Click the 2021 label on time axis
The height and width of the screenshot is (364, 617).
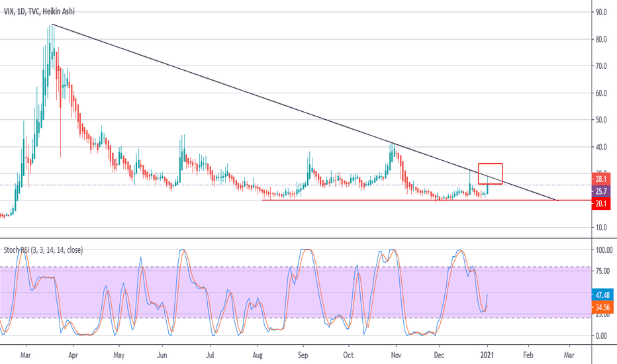pyautogui.click(x=487, y=355)
